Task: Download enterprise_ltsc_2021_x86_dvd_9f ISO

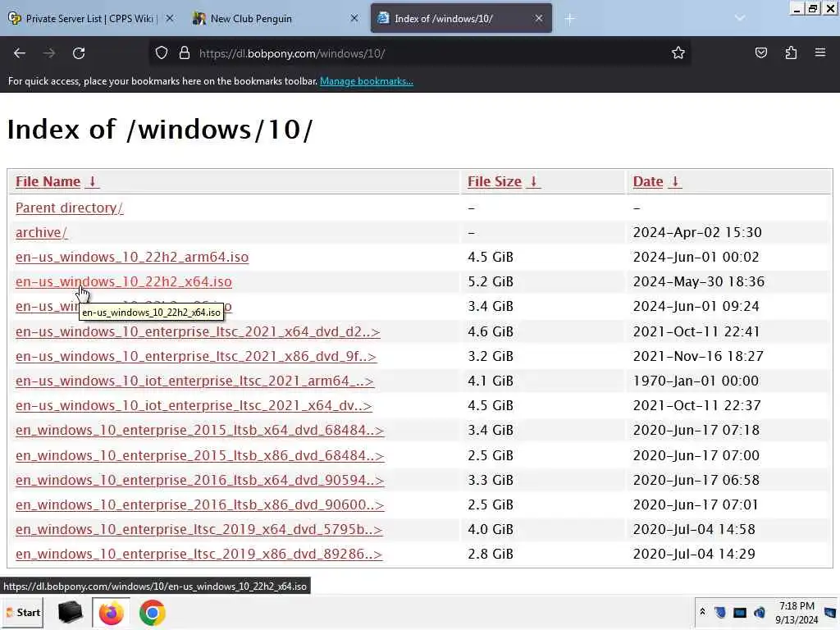Action: (196, 356)
